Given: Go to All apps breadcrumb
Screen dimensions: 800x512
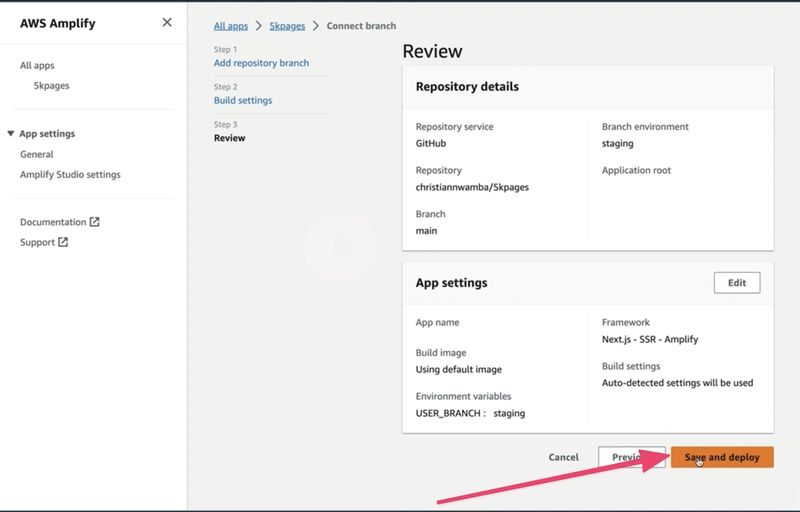Looking at the screenshot, I should point(231,26).
